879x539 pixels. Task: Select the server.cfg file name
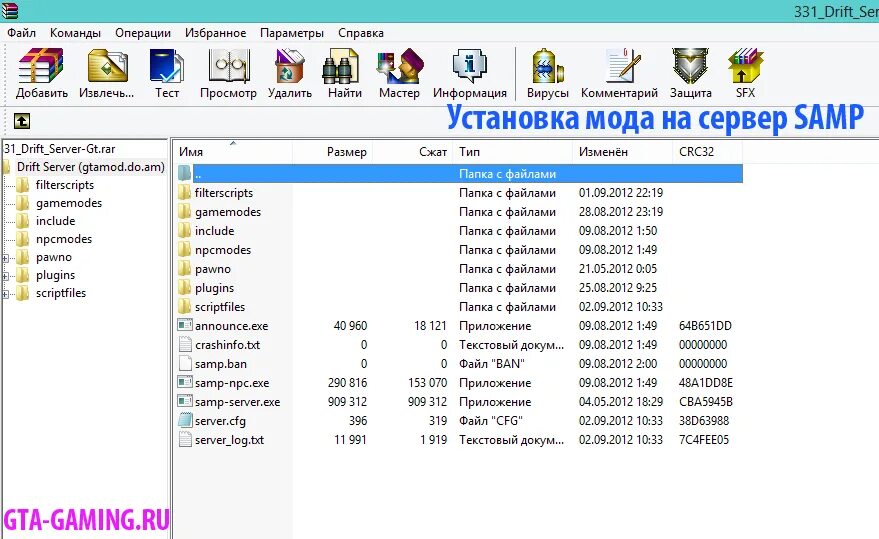[220, 421]
